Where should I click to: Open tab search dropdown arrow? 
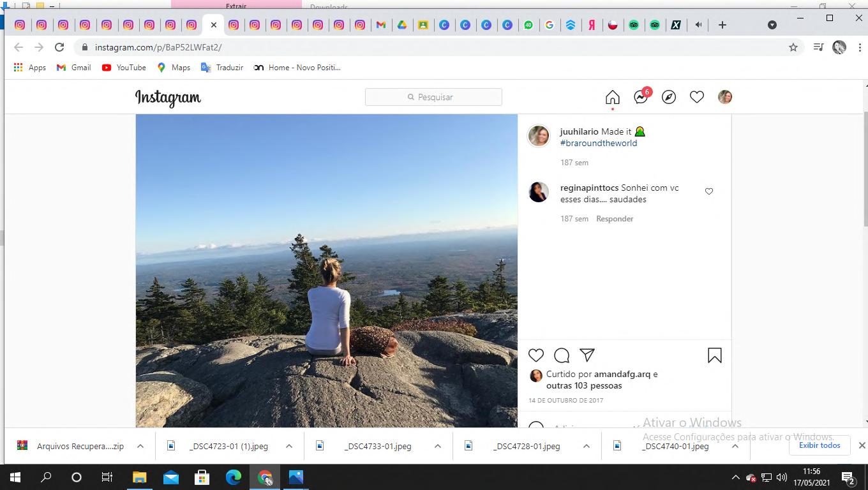[x=772, y=25]
